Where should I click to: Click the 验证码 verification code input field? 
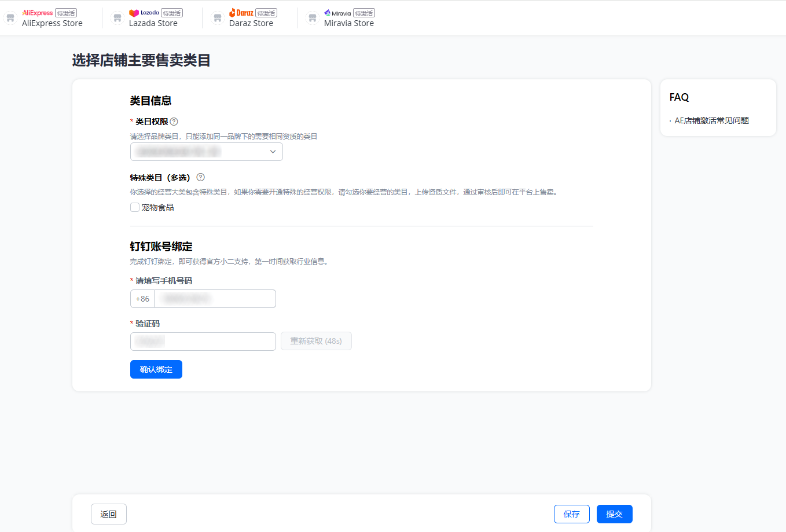(203, 342)
